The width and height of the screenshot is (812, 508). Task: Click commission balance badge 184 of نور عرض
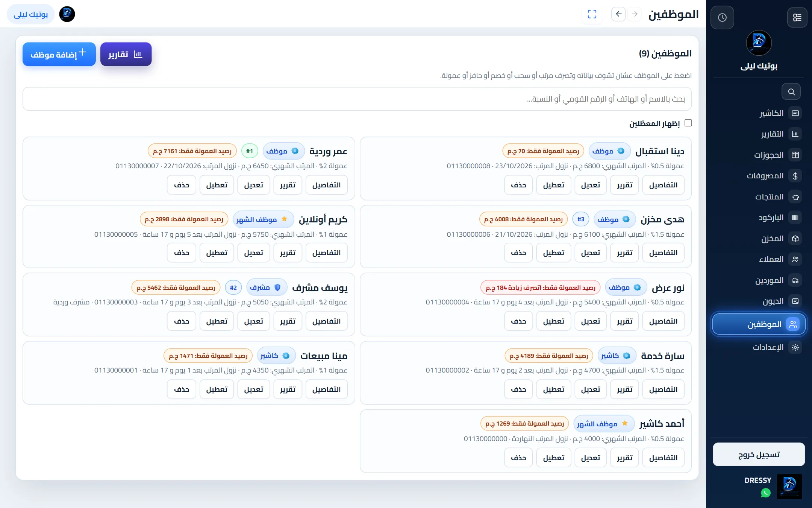pyautogui.click(x=541, y=288)
